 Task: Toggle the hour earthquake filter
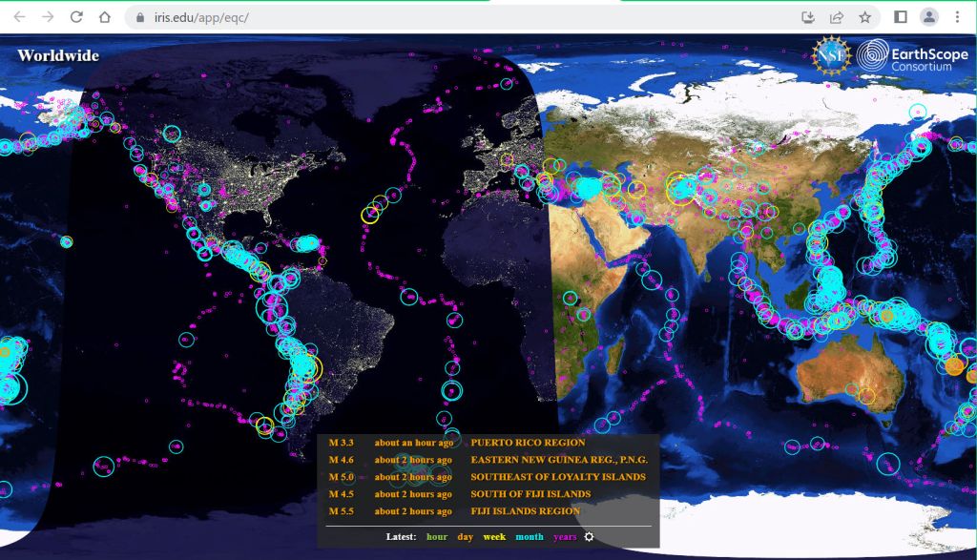436,536
